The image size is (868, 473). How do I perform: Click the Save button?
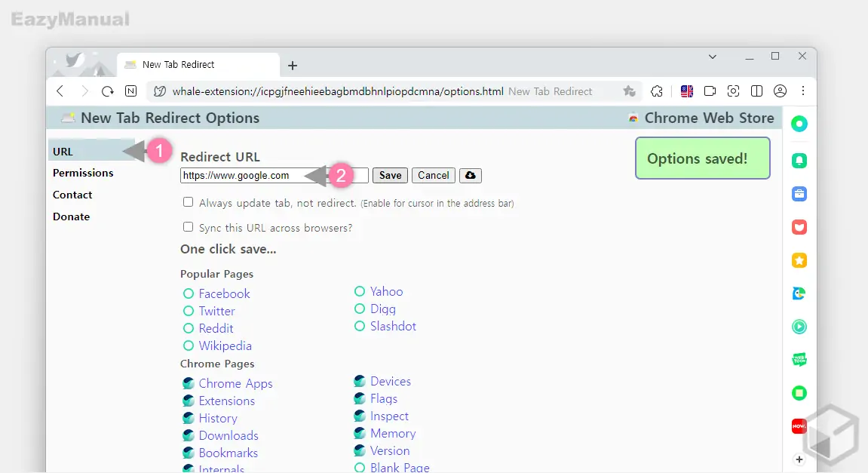click(391, 176)
